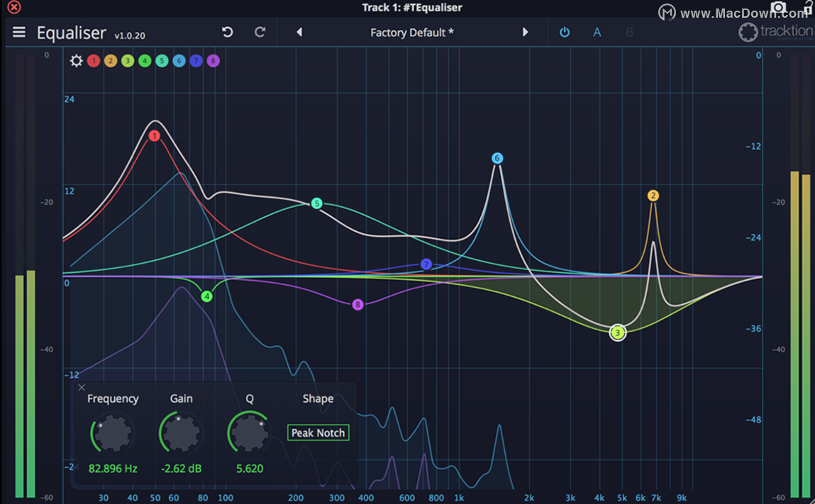Open the Peak Notch shape dropdown
Viewport: 815px width, 504px height.
click(318, 433)
